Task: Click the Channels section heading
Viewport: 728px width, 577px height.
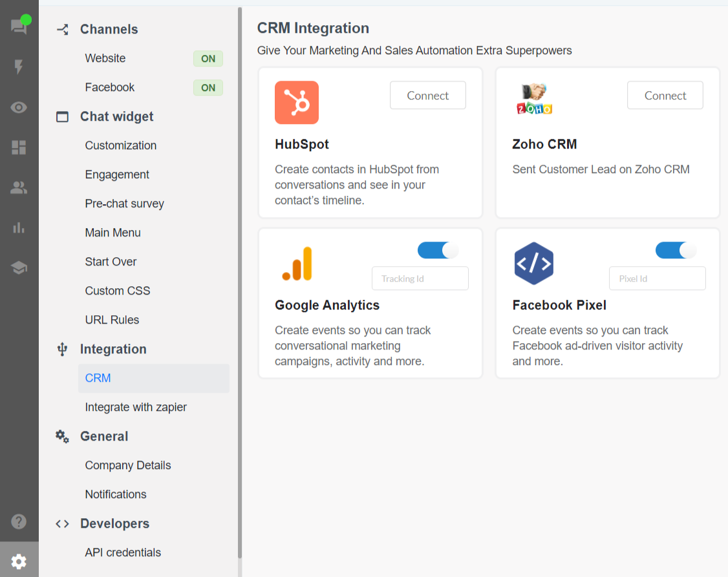Action: click(109, 29)
